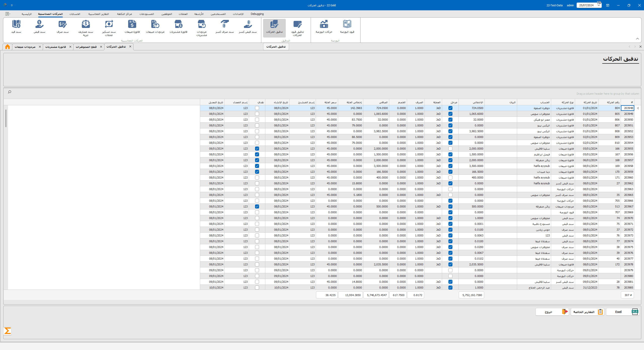This screenshot has width=644, height=350.
Task: Open the Debugging ribbon tab
Action: pos(257,14)
